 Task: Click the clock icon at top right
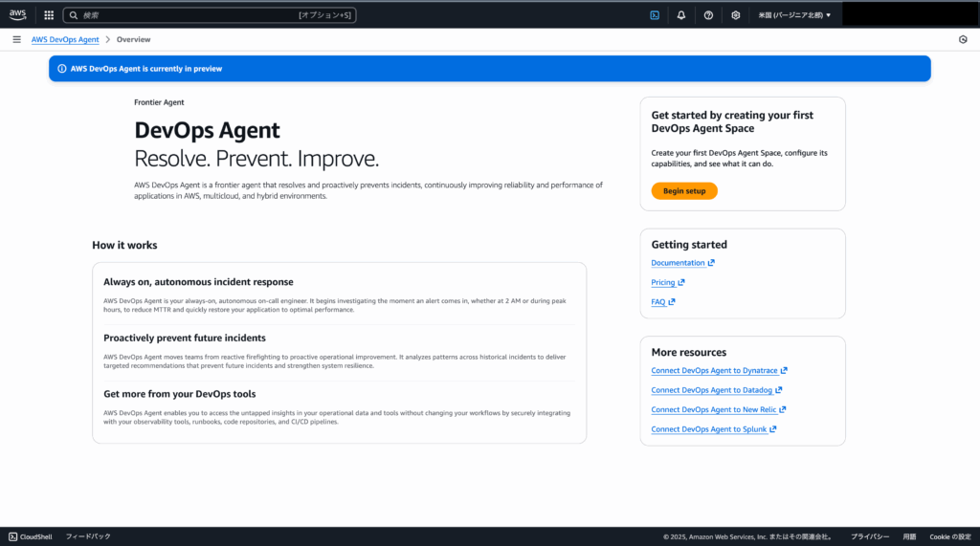[x=963, y=39]
